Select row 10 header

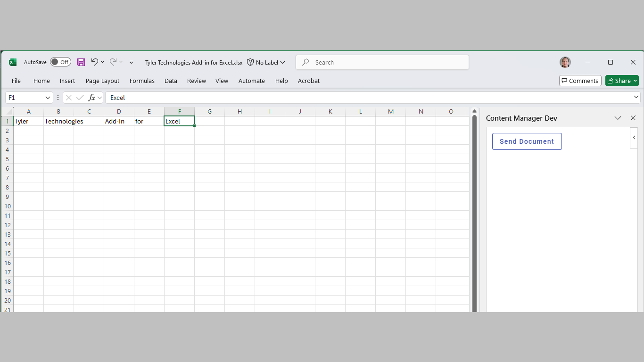8,206
